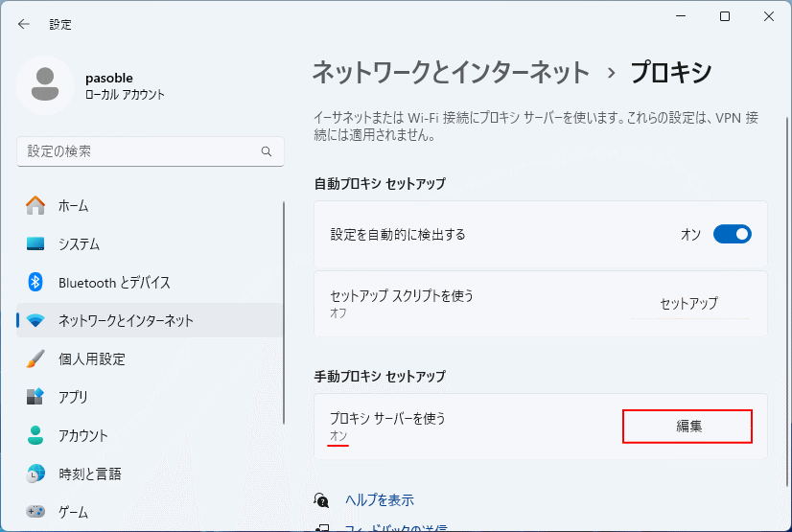This screenshot has width=792, height=532.
Task: Click into the 設定の検索 search box
Action: [151, 151]
